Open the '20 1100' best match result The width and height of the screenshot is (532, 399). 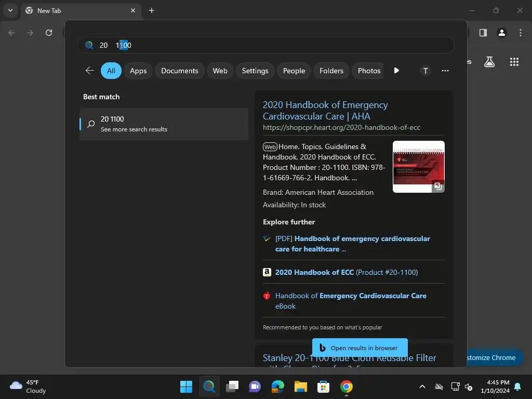point(164,124)
